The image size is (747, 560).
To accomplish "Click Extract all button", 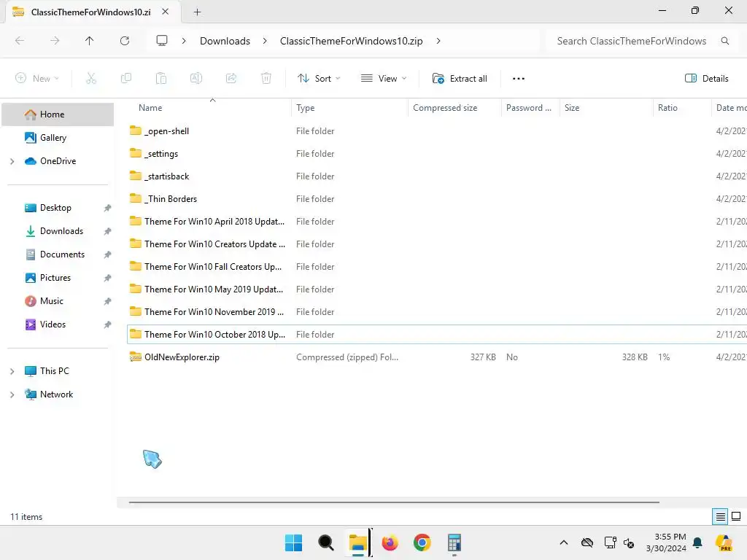I will tap(460, 79).
